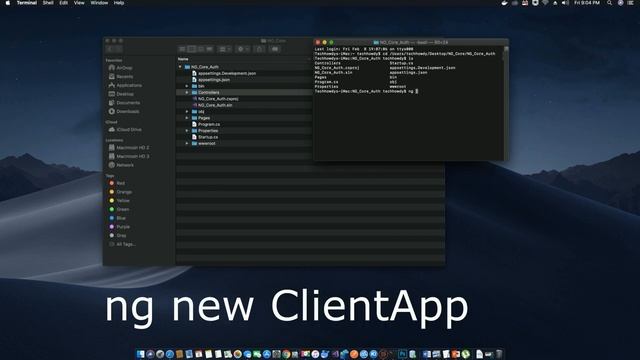
Task: Open the Edit menu
Action: [x=64, y=3]
